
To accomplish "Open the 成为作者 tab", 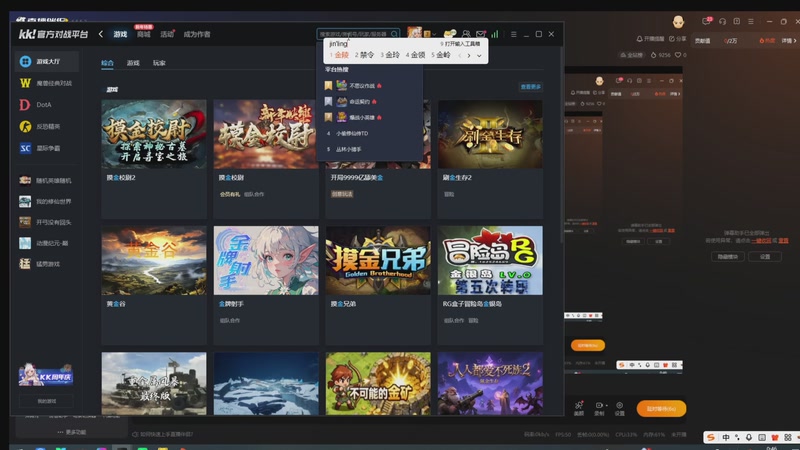I will (x=197, y=34).
